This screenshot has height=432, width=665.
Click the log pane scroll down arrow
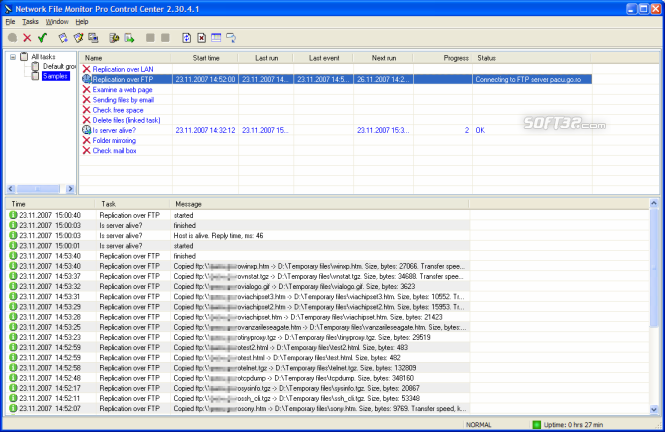[x=654, y=409]
